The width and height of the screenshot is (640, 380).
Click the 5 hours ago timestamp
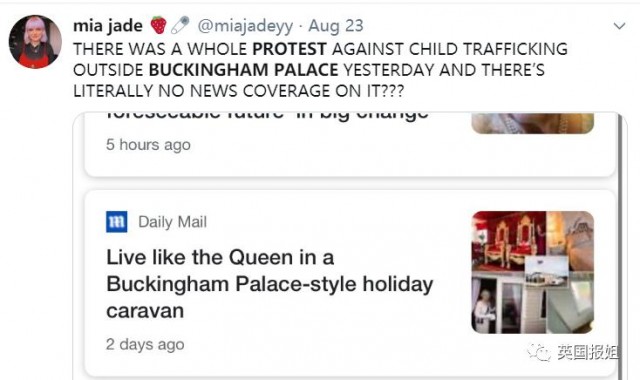click(x=148, y=144)
